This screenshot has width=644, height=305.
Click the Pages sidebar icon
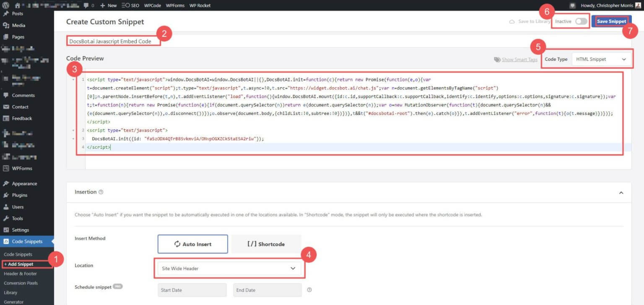point(6,37)
